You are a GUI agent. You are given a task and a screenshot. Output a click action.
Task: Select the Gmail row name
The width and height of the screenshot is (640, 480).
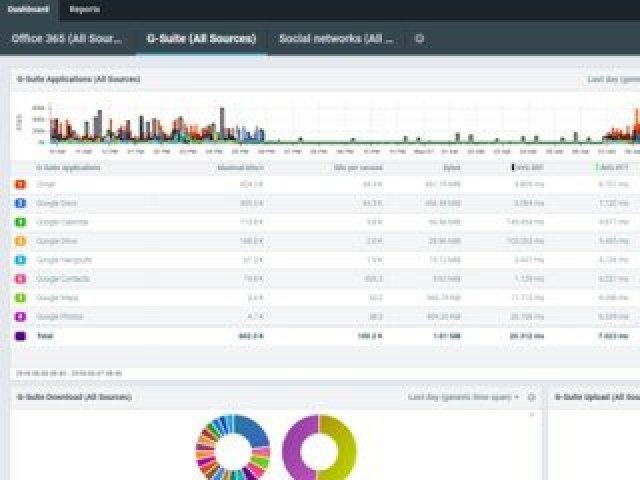(x=46, y=184)
